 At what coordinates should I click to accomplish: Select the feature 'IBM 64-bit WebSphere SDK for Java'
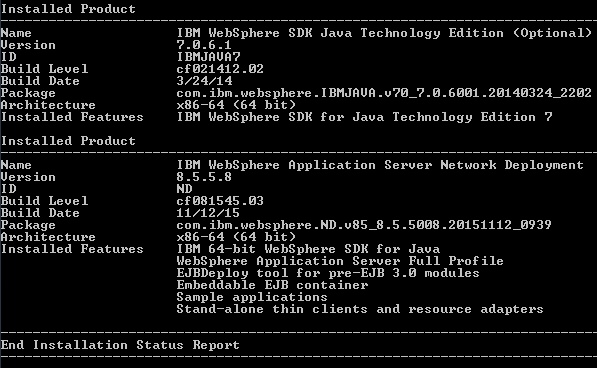click(308, 249)
